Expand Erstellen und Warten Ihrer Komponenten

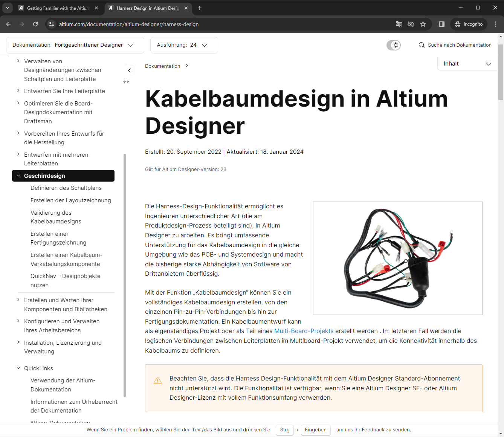tap(18, 299)
